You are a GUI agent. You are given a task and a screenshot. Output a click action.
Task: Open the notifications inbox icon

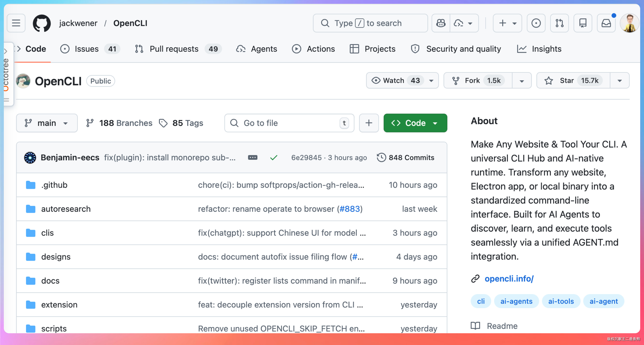tap(606, 23)
